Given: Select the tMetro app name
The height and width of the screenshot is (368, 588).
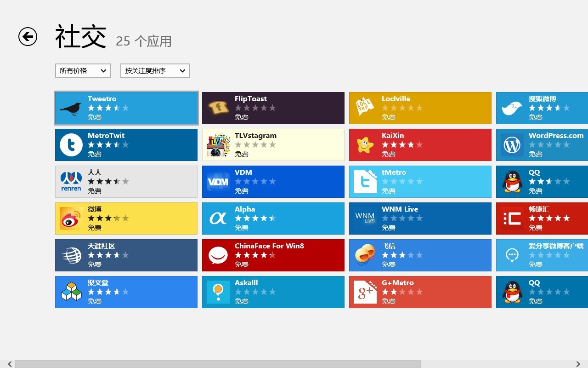Looking at the screenshot, I should (394, 172).
